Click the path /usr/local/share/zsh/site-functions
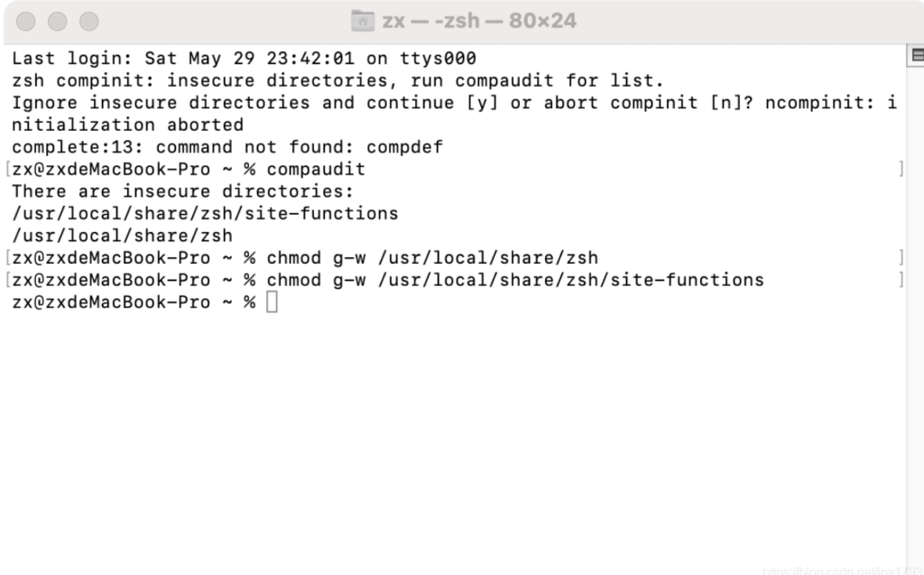Screen dimensions: 924x575 click(x=204, y=213)
